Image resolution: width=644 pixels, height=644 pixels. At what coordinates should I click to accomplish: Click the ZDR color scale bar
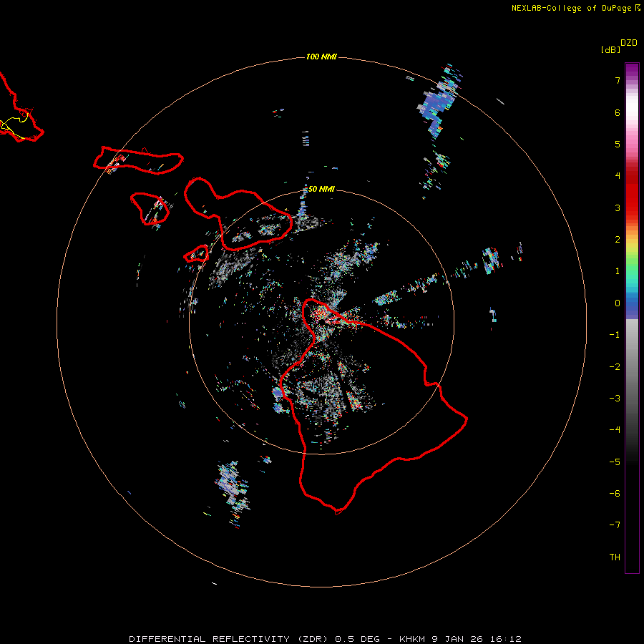coord(632,318)
